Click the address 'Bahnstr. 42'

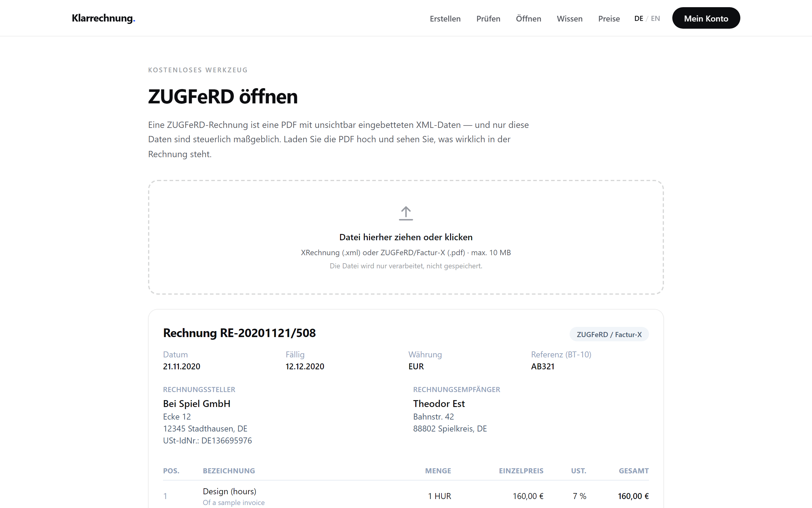(x=433, y=417)
